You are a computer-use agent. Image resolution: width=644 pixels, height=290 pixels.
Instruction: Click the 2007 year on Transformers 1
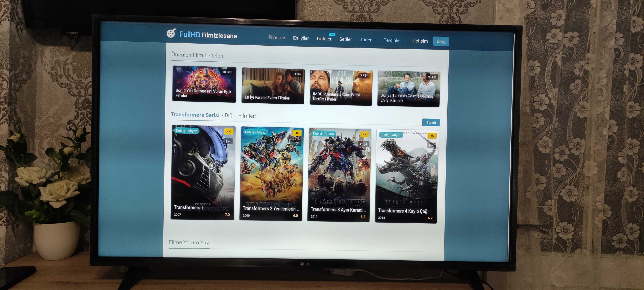178,215
